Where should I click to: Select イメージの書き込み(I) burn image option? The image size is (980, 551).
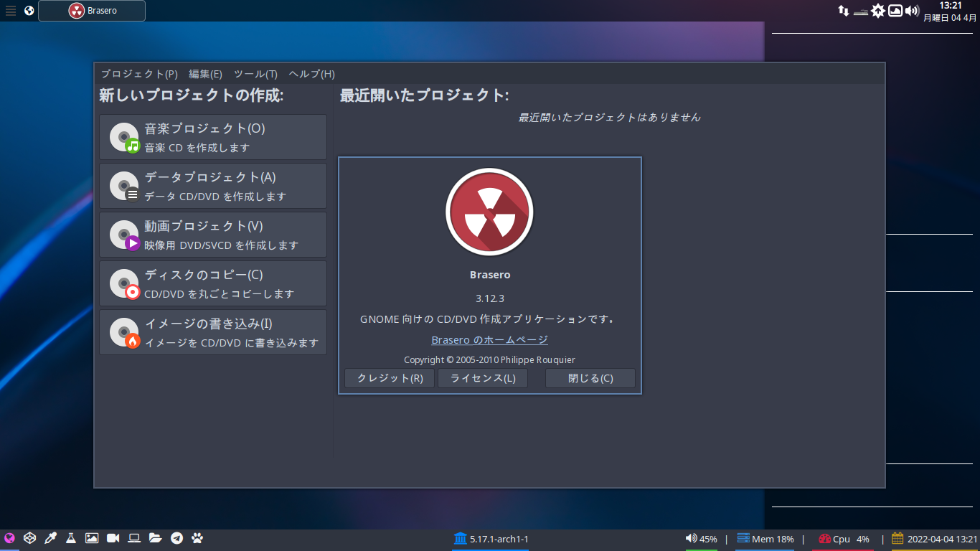tap(213, 332)
